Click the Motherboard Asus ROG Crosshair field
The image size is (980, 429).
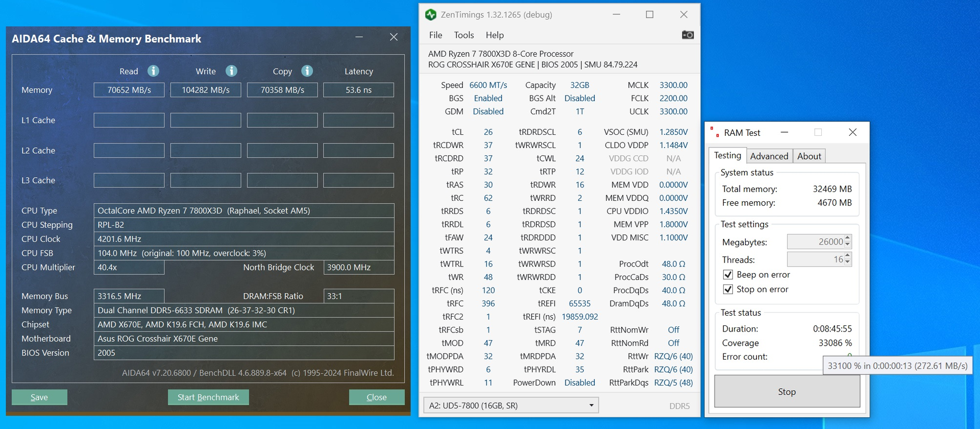click(x=244, y=339)
